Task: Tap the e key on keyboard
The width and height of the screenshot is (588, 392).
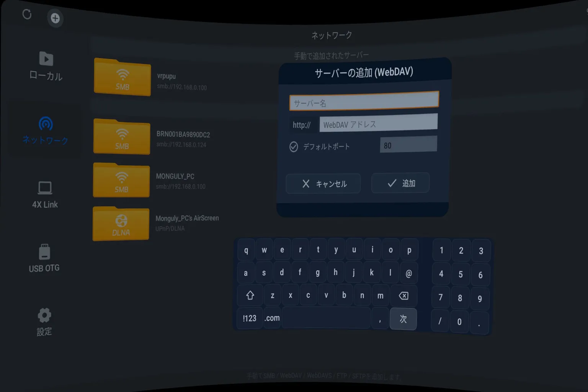Action: (282, 250)
